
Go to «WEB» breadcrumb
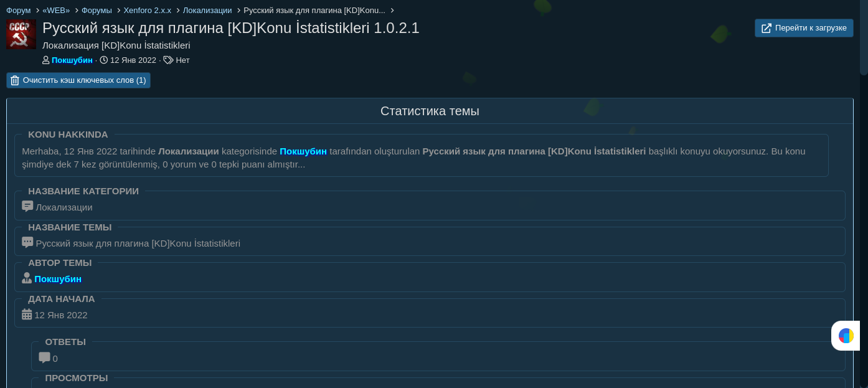tap(56, 11)
